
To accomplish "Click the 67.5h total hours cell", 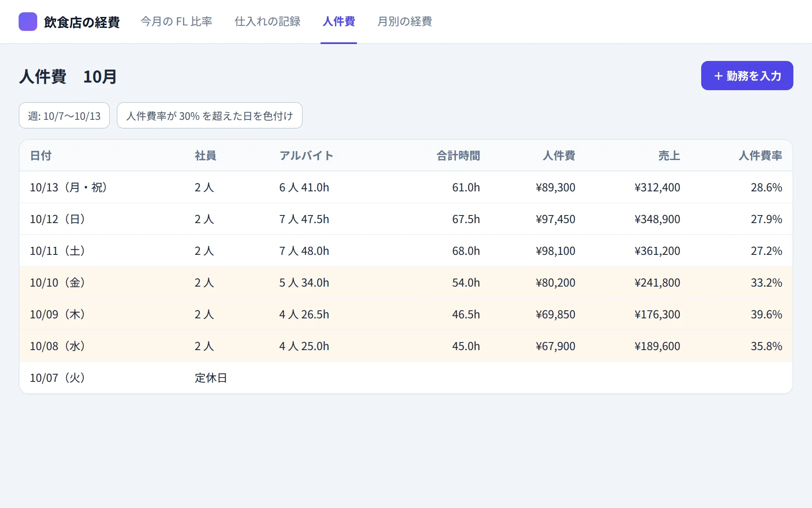I will pyautogui.click(x=466, y=219).
